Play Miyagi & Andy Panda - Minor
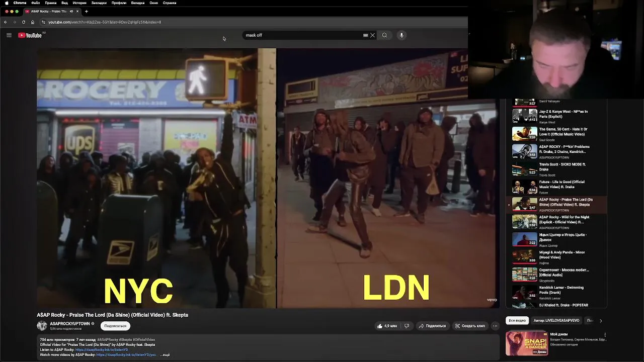The width and height of the screenshot is (644, 362). pos(556,257)
